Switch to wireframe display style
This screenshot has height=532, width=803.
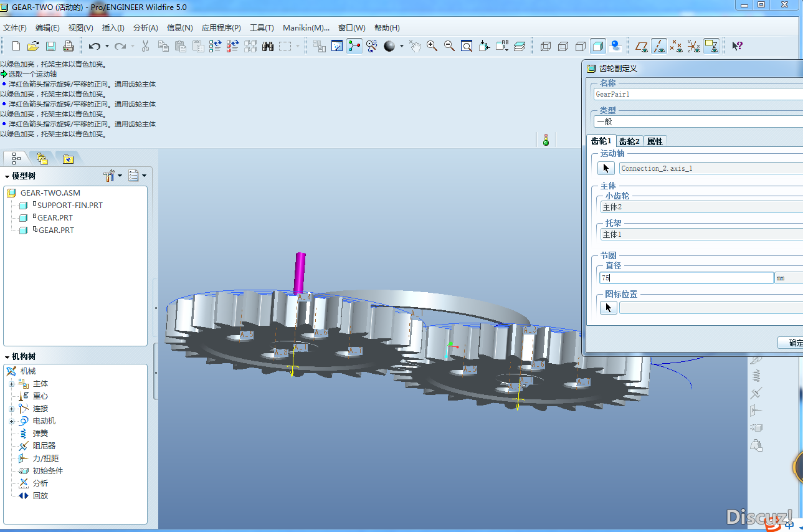tap(546, 46)
